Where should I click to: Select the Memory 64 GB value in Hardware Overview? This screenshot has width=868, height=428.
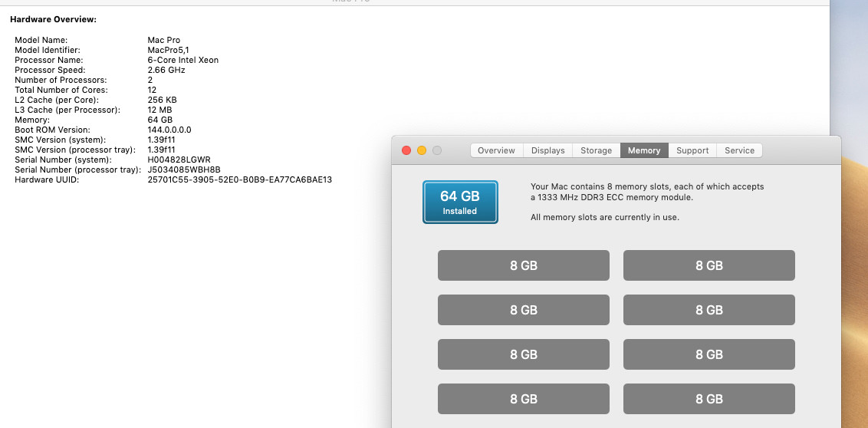coord(160,120)
